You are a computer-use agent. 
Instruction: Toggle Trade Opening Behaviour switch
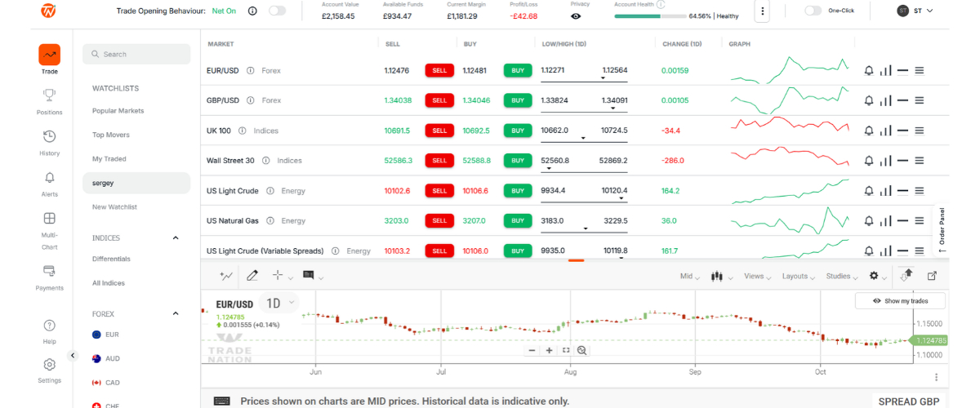tap(278, 11)
